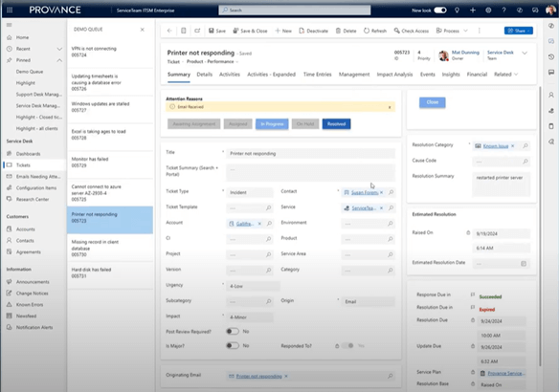559x392 pixels.
Task: Click the lightbulb assistant icon
Action: [457, 10]
